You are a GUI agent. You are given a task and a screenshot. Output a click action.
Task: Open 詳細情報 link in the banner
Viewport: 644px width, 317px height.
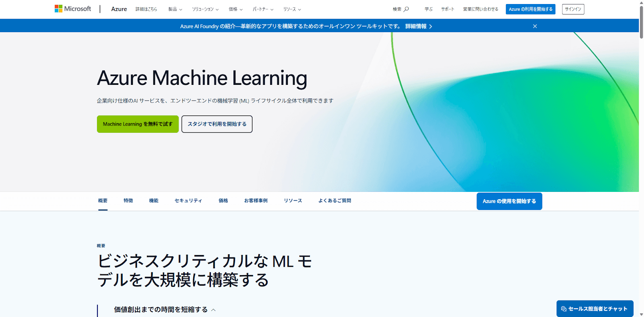point(419,26)
